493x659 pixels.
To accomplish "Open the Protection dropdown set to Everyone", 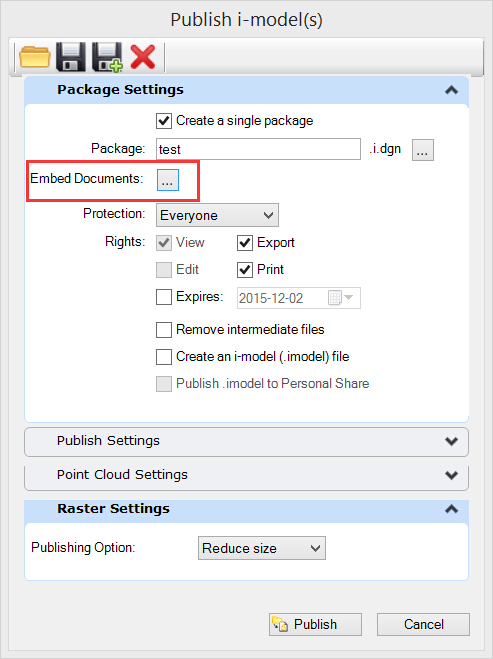I will (217, 215).
